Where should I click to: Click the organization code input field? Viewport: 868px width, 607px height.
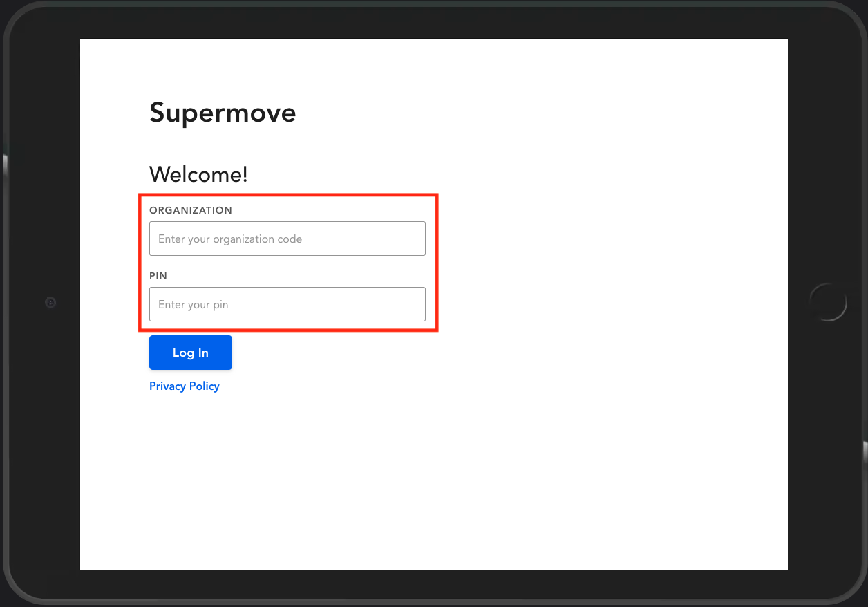click(x=287, y=239)
